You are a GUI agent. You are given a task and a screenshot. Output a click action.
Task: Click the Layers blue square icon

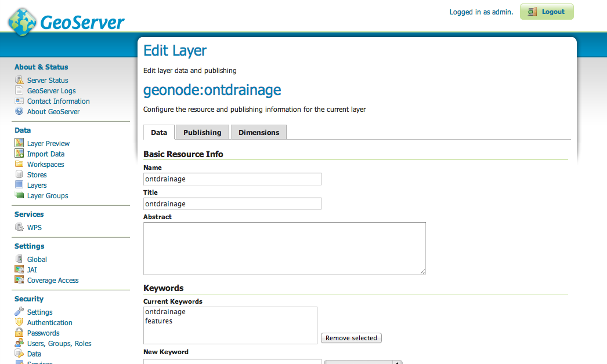(19, 184)
